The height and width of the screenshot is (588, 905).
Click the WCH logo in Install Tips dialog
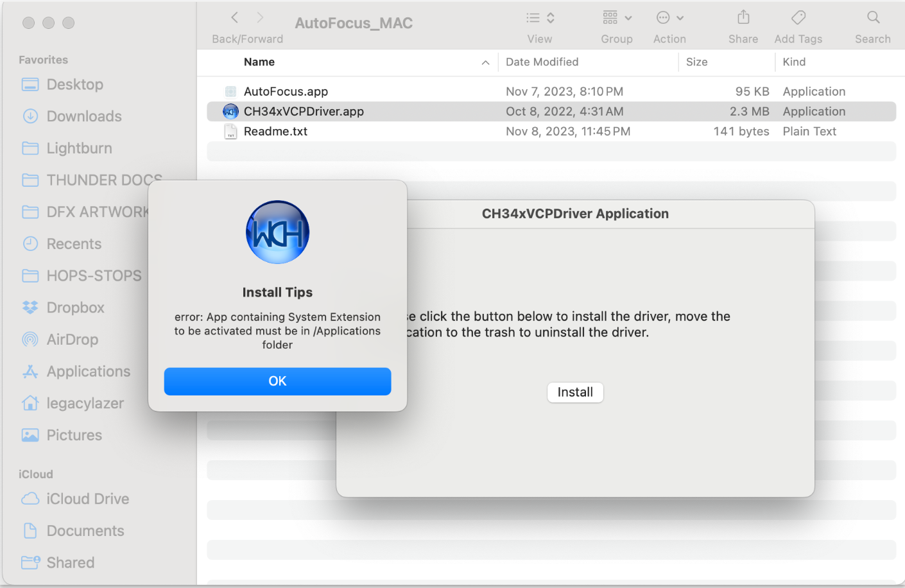(278, 232)
